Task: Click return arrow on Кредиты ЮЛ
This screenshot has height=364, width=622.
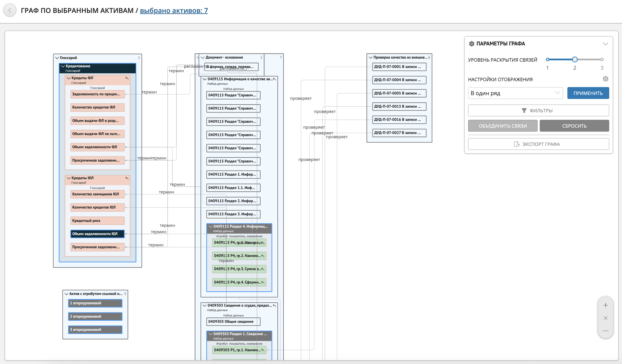Action: tap(127, 178)
